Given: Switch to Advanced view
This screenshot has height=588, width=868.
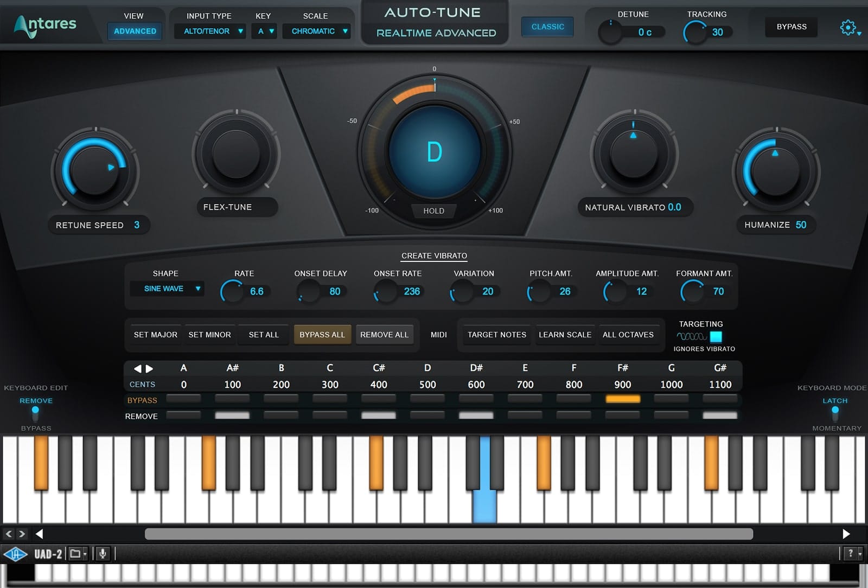Looking at the screenshot, I should click(135, 31).
